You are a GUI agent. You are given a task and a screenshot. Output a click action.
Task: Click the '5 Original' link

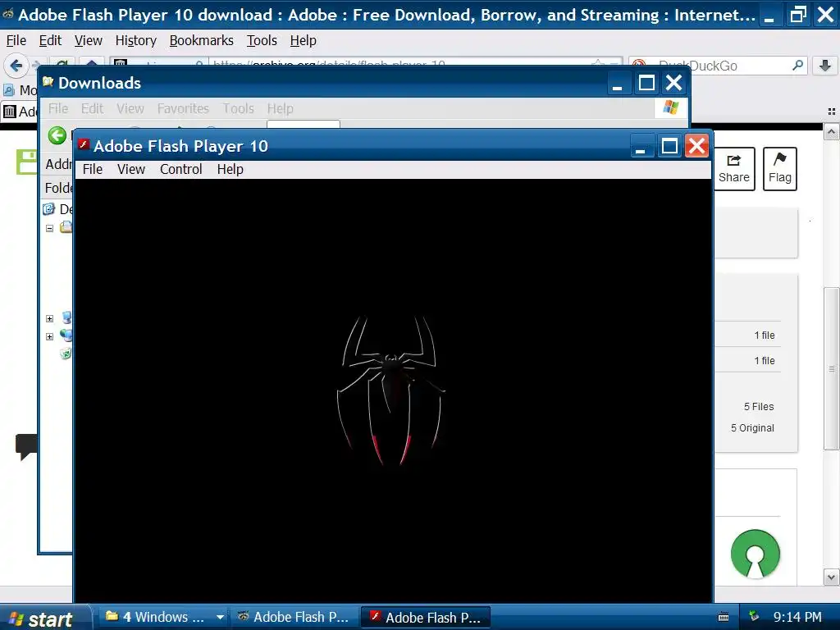click(x=752, y=428)
